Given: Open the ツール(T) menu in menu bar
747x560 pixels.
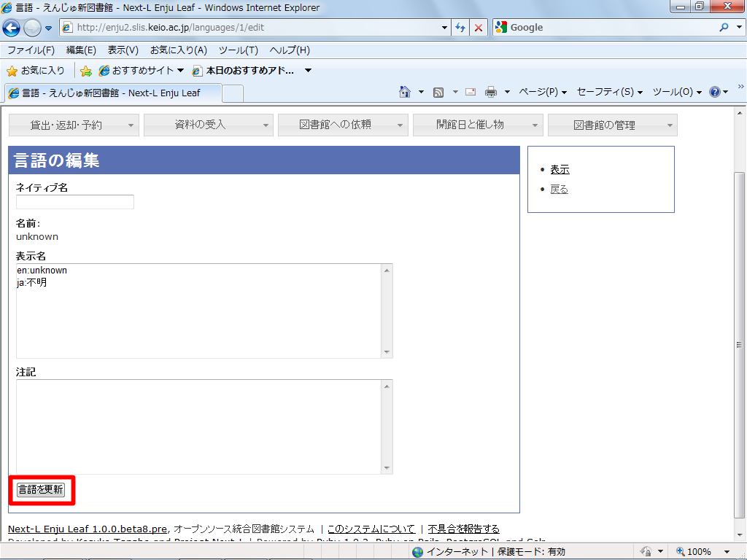Looking at the screenshot, I should coord(239,50).
